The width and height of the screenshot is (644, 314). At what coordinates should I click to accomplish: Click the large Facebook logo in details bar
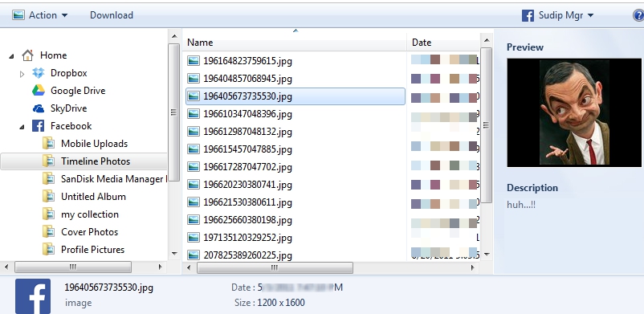tap(33, 296)
